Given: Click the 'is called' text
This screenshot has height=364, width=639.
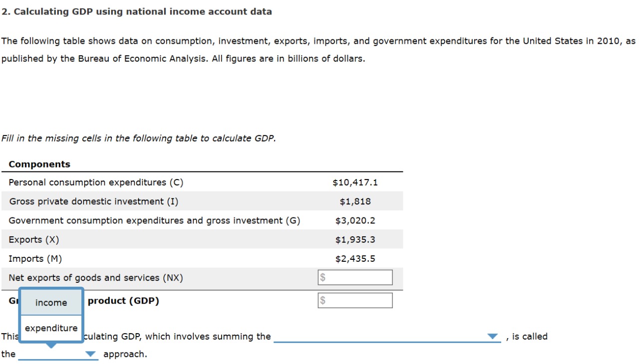Looking at the screenshot, I should [x=530, y=337].
